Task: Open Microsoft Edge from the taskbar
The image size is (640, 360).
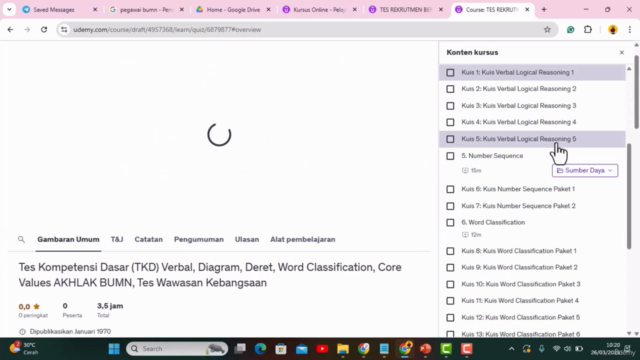Action: 260,349
